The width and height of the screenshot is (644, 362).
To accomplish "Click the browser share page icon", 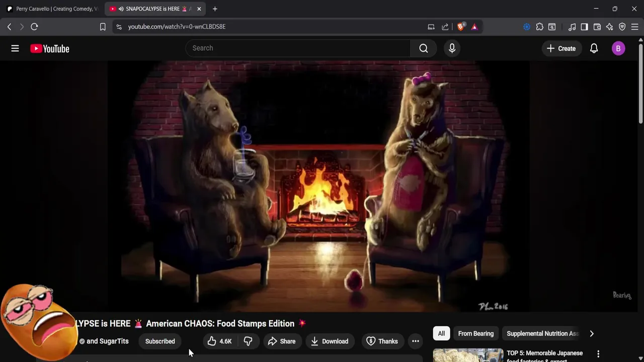I will coord(445,27).
